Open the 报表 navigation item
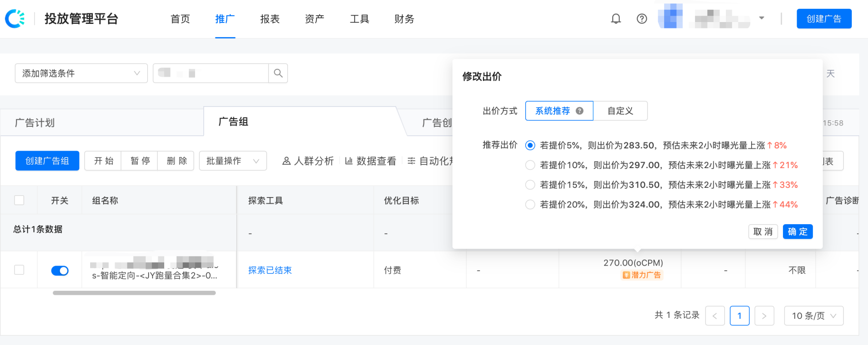The width and height of the screenshot is (868, 345). point(270,19)
